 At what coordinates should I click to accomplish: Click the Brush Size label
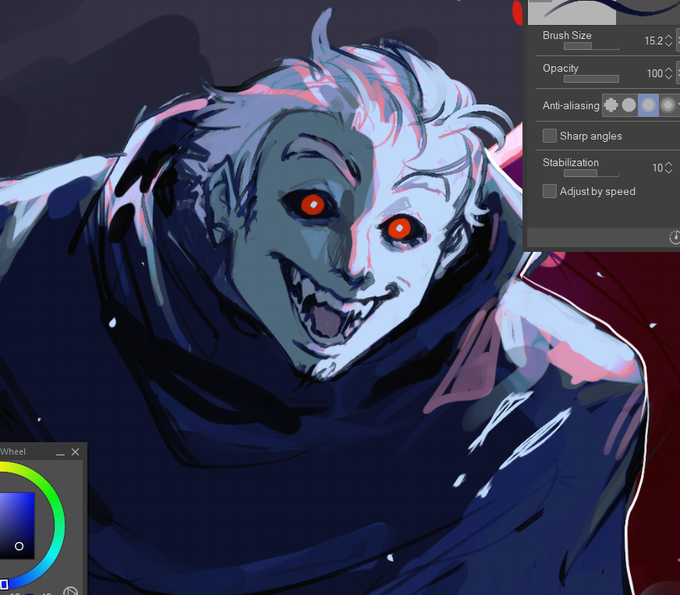(x=567, y=35)
